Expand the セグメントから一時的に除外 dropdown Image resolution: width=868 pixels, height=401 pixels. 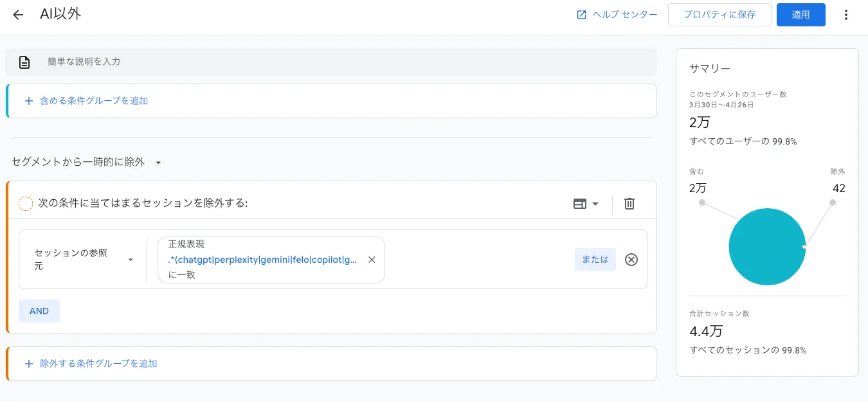point(158,163)
